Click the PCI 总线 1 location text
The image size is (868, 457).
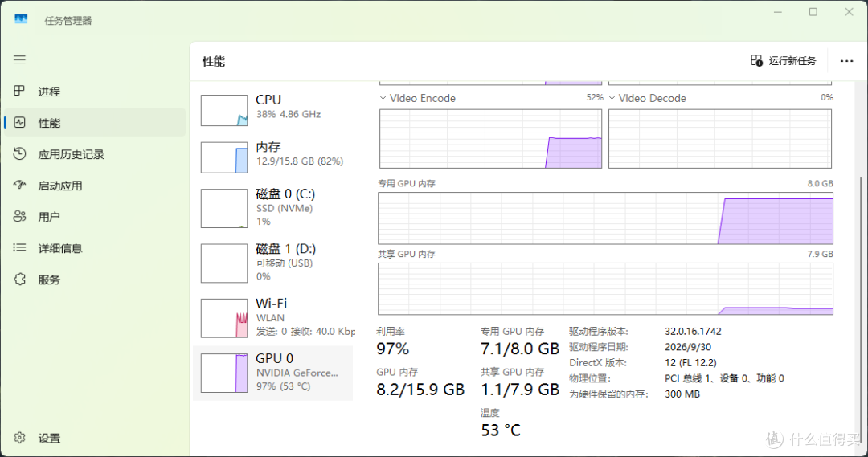click(724, 378)
